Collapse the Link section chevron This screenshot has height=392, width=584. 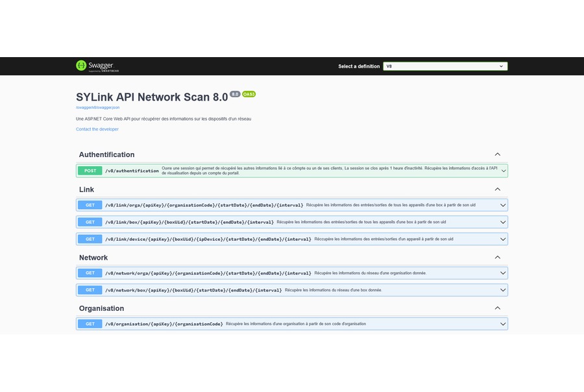(497, 190)
